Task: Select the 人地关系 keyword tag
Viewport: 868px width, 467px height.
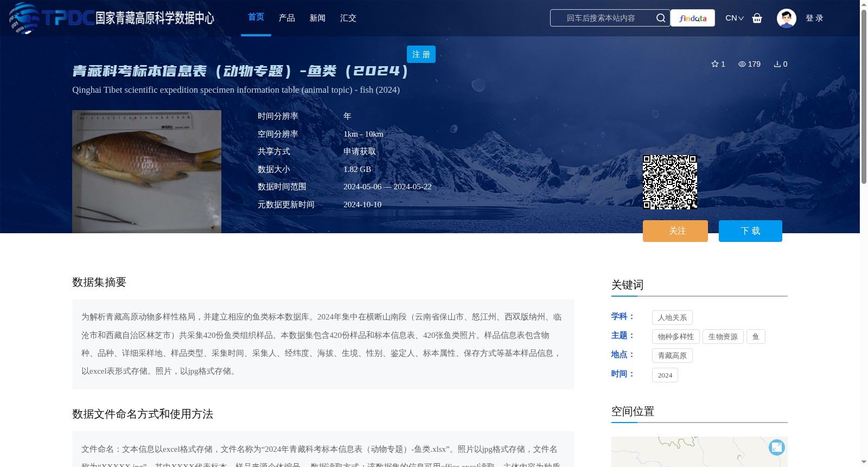Action: pyautogui.click(x=672, y=318)
